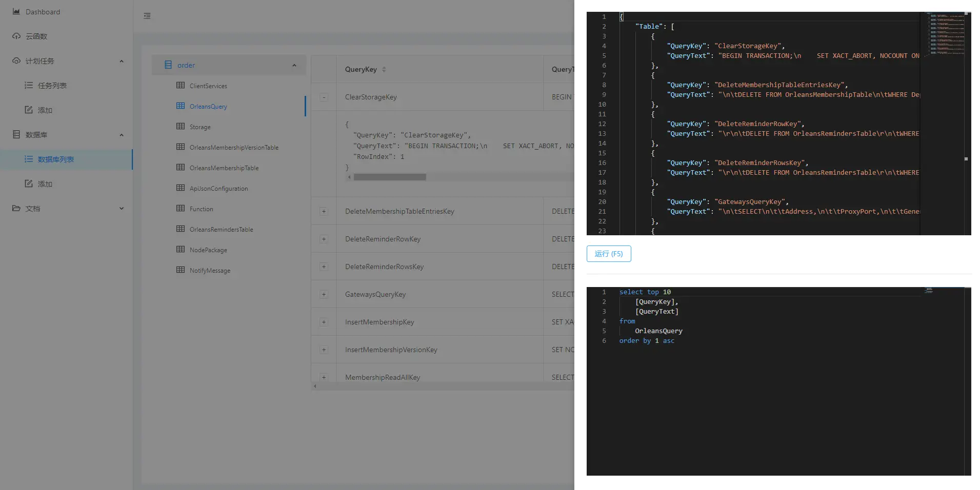The width and height of the screenshot is (980, 490).
Task: Click the 云函数 cloud icon
Action: click(x=16, y=36)
